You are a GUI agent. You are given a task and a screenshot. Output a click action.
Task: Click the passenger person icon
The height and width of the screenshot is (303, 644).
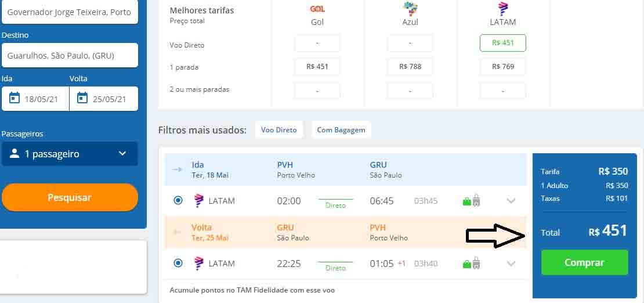pos(14,154)
